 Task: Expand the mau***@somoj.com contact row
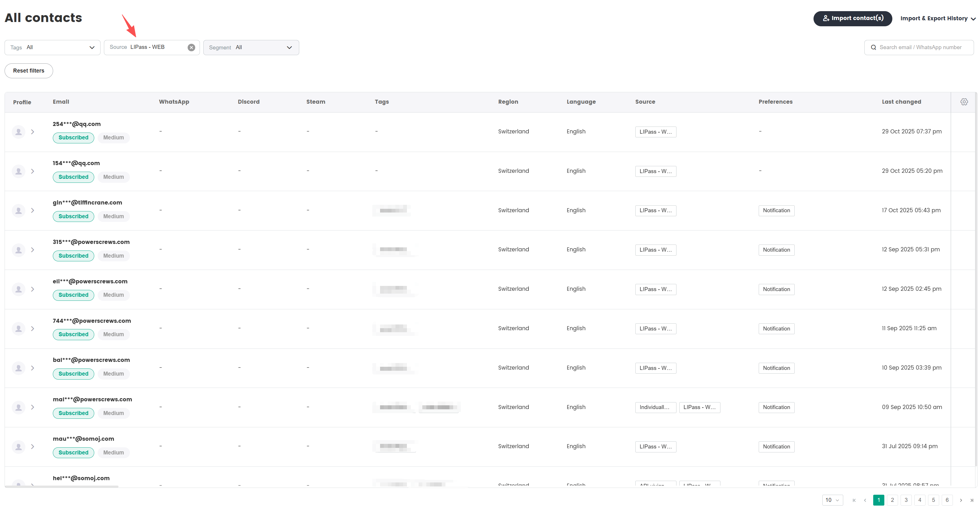tap(33, 446)
